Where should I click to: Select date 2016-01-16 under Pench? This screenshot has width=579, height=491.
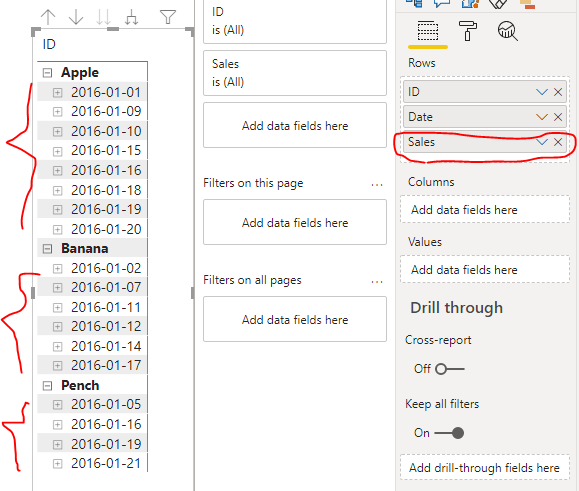(x=106, y=425)
